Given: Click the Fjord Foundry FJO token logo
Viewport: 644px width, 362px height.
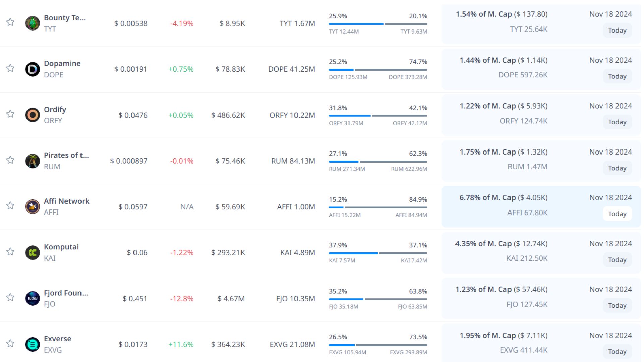Looking at the screenshot, I should (x=33, y=298).
